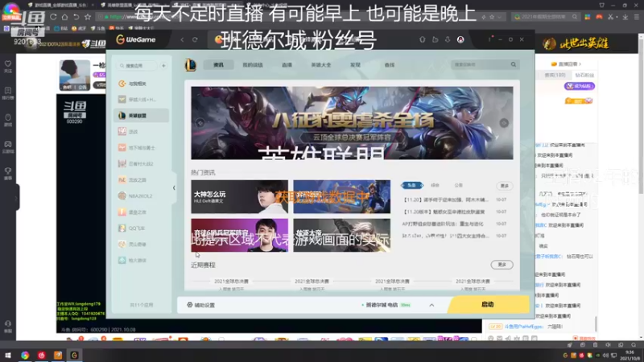Select 英雄联盟 in the game list
The width and height of the screenshot is (644, 362).
coord(142,116)
